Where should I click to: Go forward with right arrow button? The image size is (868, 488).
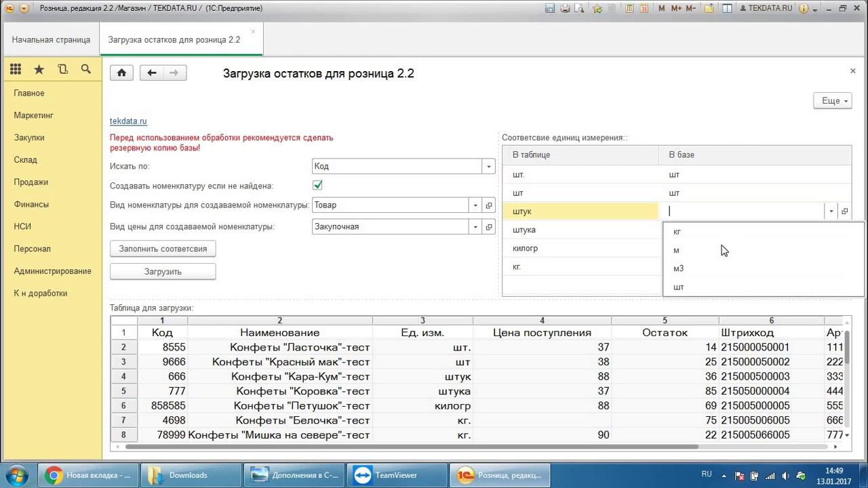174,73
